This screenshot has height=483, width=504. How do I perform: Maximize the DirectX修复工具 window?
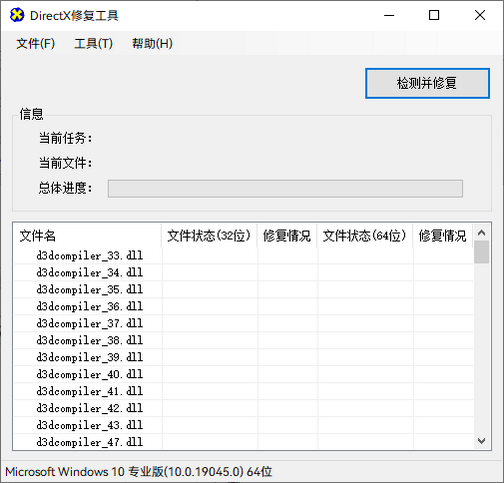[x=434, y=15]
